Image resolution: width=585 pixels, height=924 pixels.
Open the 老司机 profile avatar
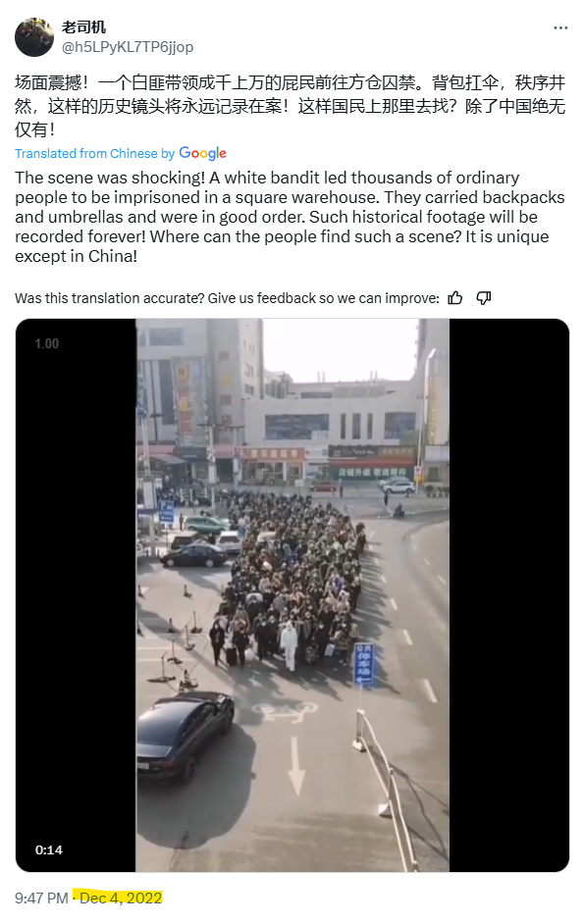click(34, 37)
